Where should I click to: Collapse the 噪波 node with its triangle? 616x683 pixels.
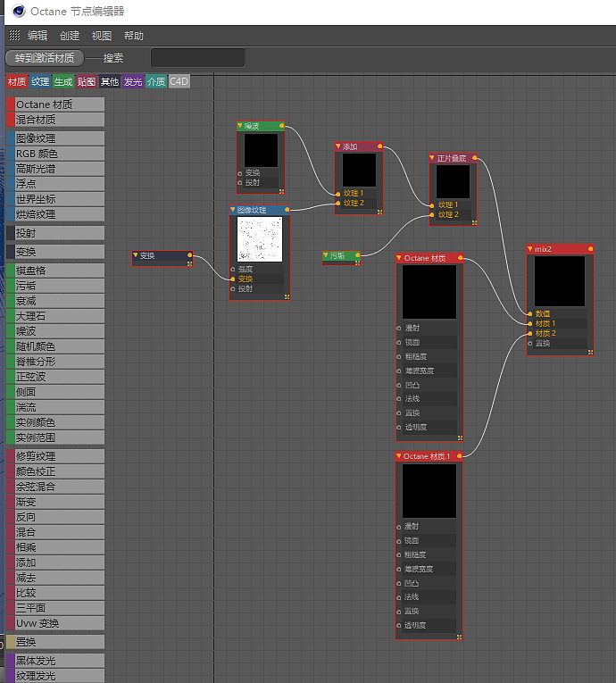pyautogui.click(x=239, y=126)
